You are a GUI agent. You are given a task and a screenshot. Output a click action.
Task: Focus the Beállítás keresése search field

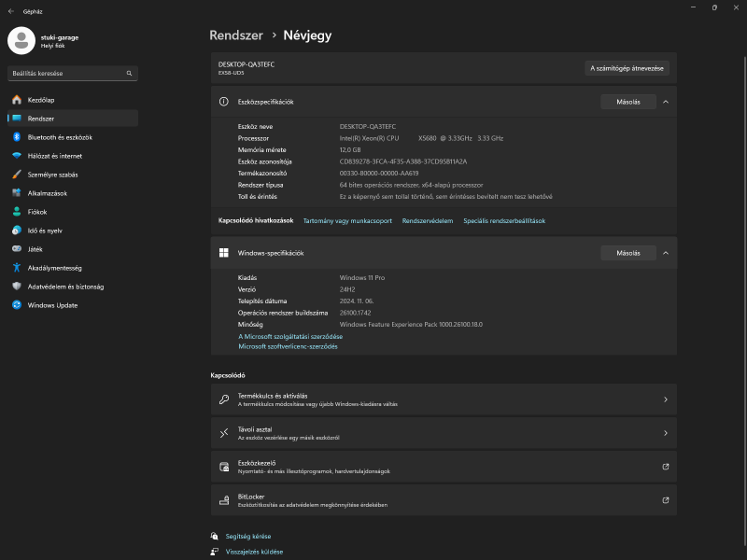[x=73, y=74]
